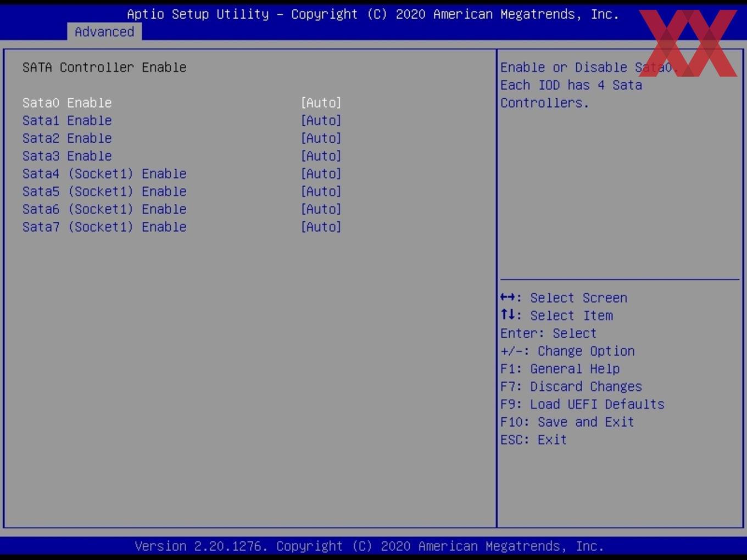Click the Version 2.20.1276 footer text

tap(369, 546)
